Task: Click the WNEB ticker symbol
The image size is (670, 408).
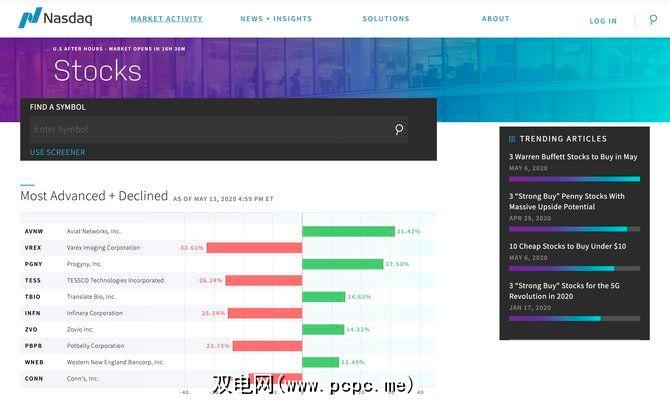Action: (x=34, y=362)
